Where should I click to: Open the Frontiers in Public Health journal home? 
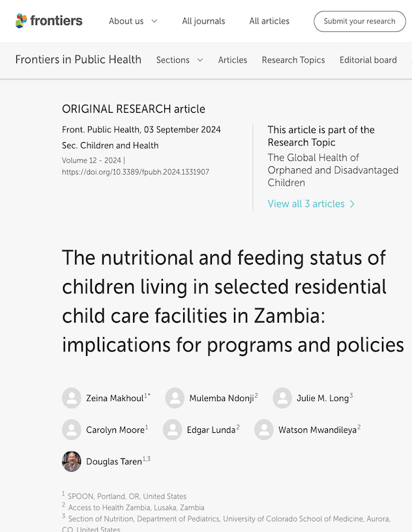coord(78,60)
